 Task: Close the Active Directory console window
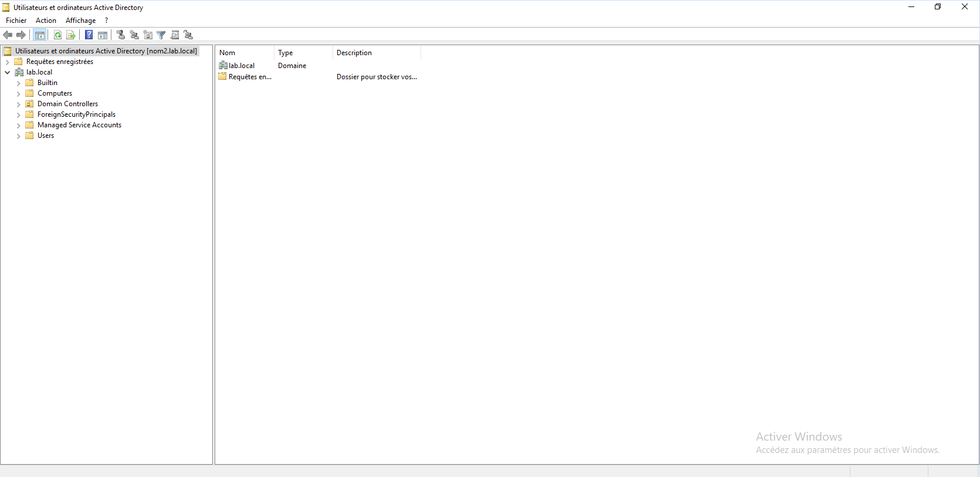(x=965, y=7)
